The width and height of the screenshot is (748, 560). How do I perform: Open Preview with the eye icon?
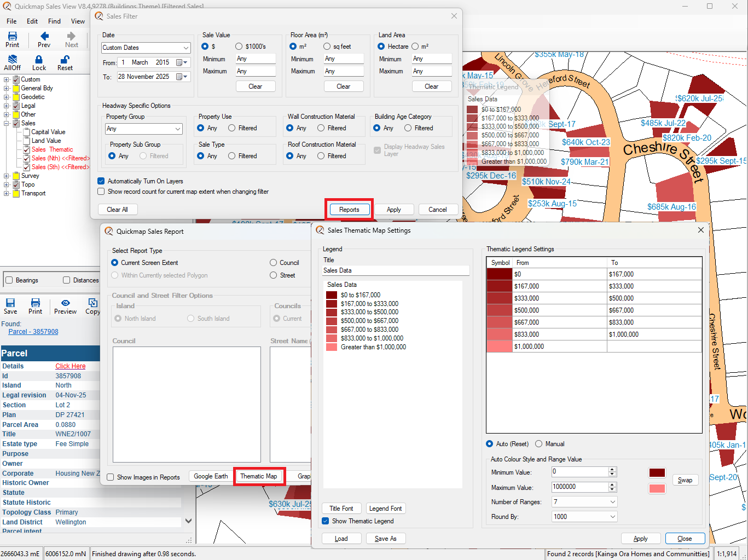tap(65, 303)
